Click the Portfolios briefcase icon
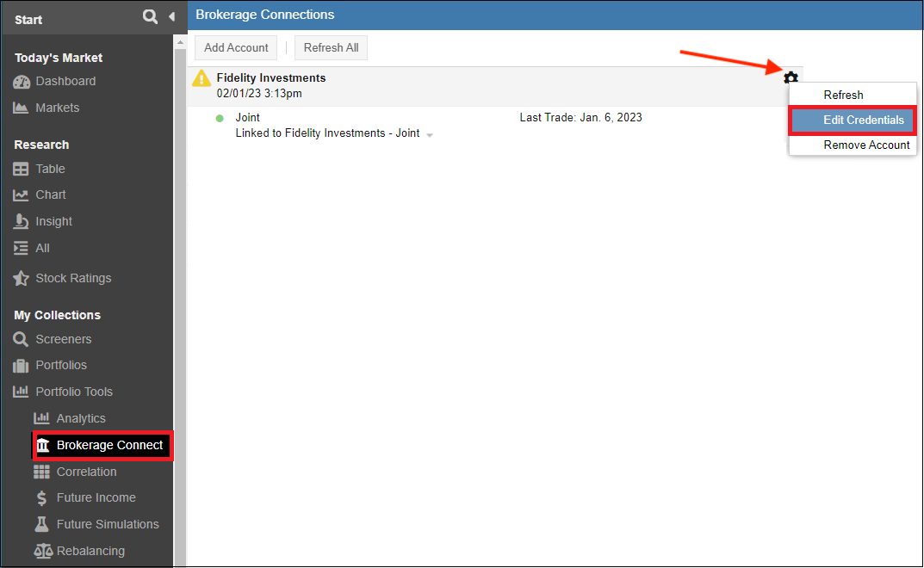The width and height of the screenshot is (924, 568). click(x=21, y=366)
